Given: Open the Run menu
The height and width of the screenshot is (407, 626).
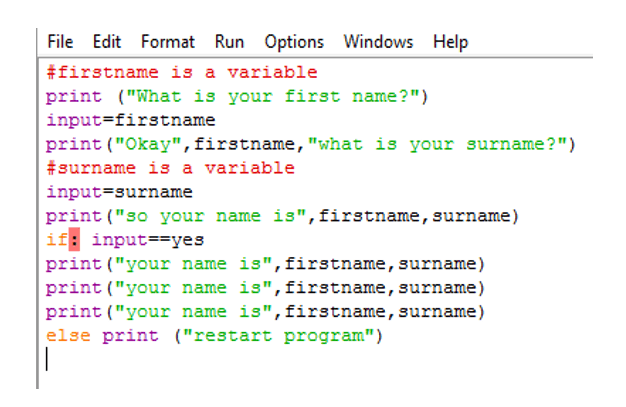Looking at the screenshot, I should 229,42.
